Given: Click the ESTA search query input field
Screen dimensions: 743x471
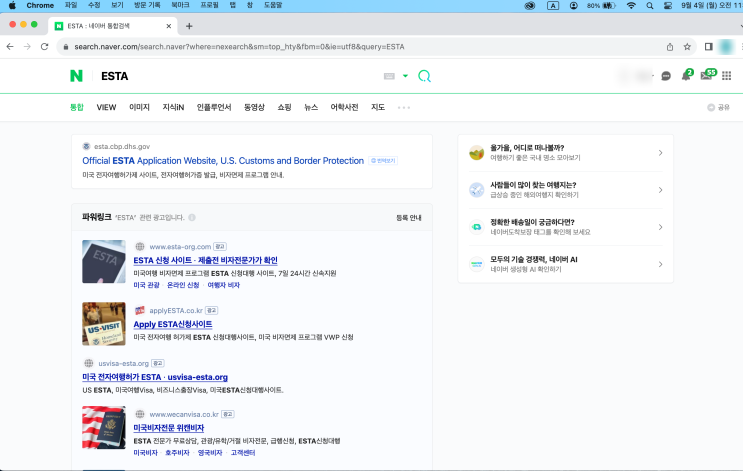Looking at the screenshot, I should [239, 76].
